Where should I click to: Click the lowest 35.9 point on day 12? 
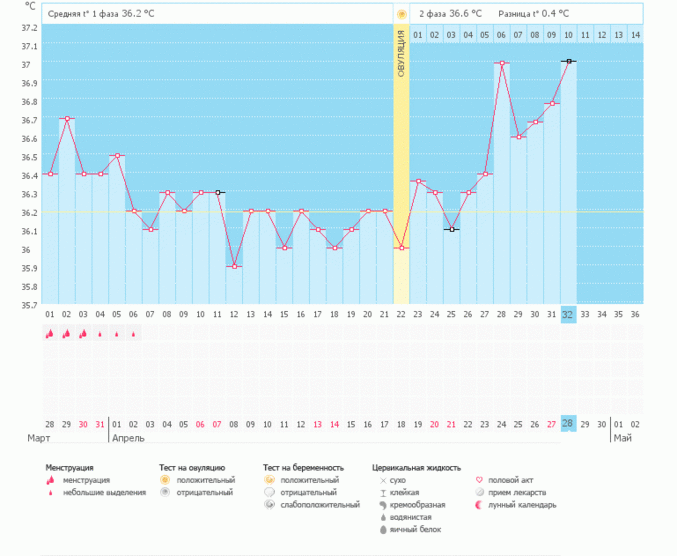click(234, 267)
